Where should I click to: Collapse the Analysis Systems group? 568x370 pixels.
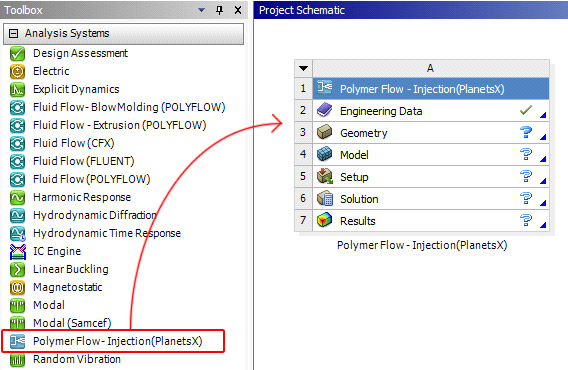(13, 33)
